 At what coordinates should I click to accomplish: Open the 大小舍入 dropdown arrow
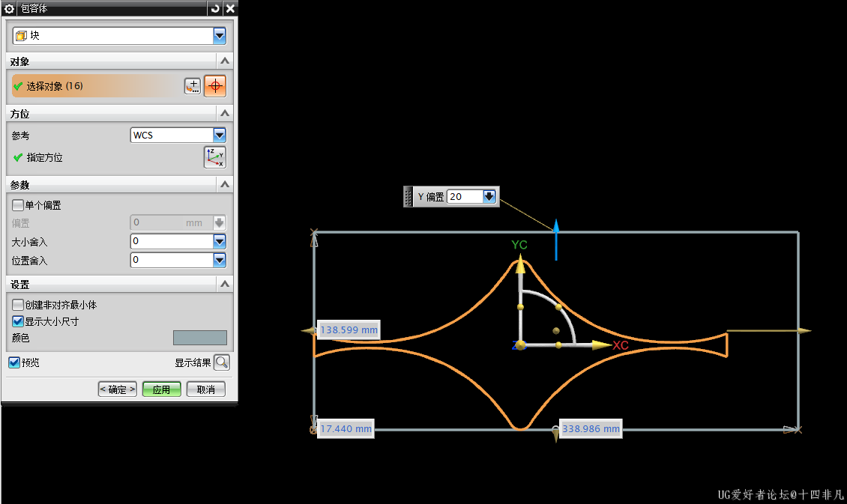tap(220, 241)
